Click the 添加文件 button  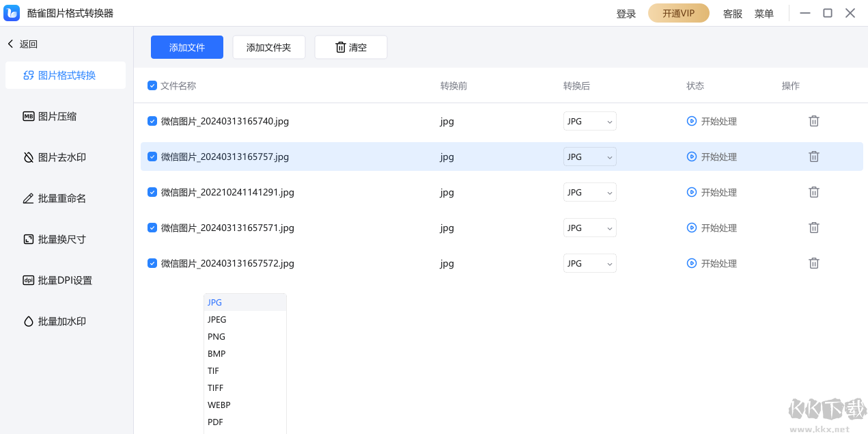point(186,46)
